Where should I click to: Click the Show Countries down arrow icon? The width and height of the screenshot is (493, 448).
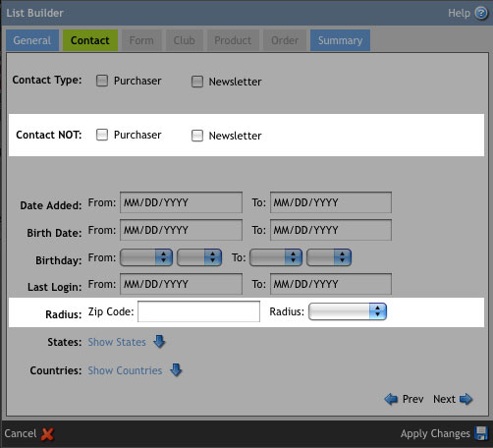pyautogui.click(x=176, y=370)
